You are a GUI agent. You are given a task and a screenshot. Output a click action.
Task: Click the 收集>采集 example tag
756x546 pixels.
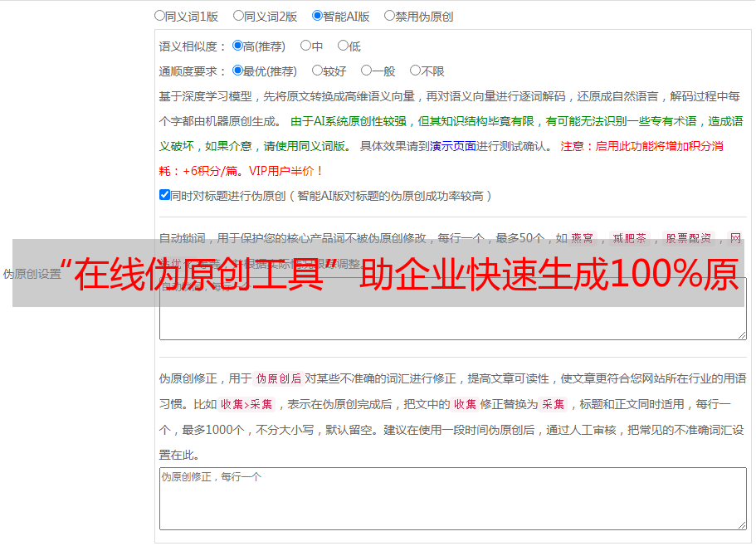(246, 404)
